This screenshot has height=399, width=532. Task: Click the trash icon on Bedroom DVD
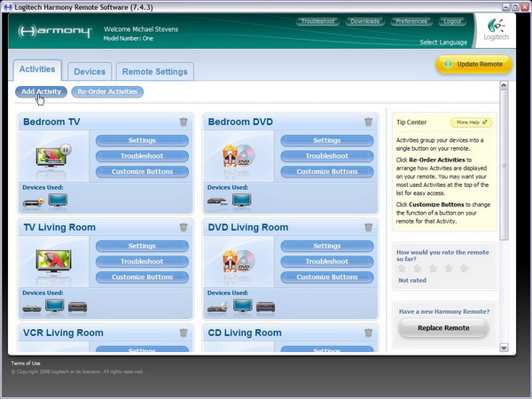pos(369,121)
